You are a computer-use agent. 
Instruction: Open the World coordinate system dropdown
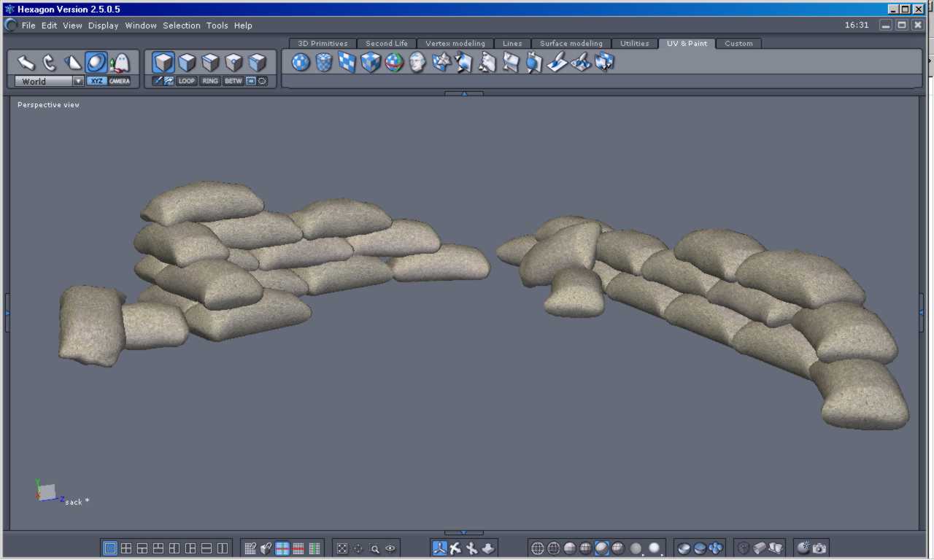click(49, 82)
